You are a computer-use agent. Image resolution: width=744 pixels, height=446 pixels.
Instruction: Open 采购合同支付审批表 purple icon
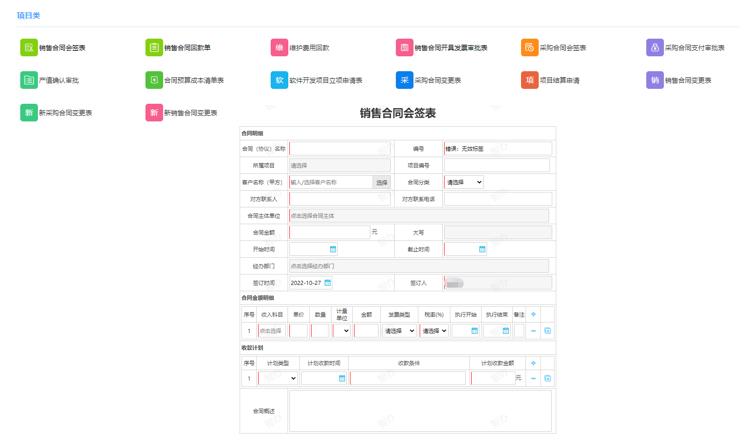click(655, 48)
